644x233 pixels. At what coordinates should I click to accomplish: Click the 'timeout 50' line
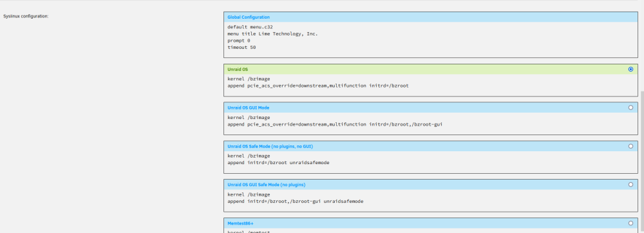pos(242,47)
